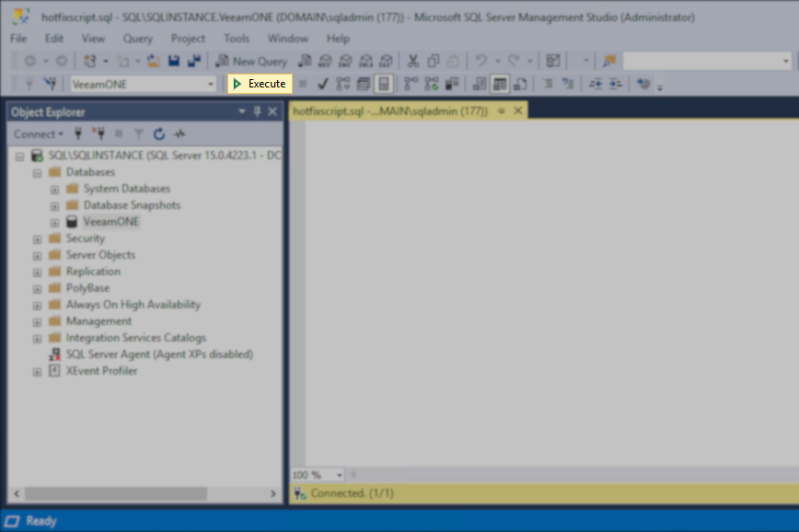Open the Help menu
The height and width of the screenshot is (532, 799).
tap(338, 39)
